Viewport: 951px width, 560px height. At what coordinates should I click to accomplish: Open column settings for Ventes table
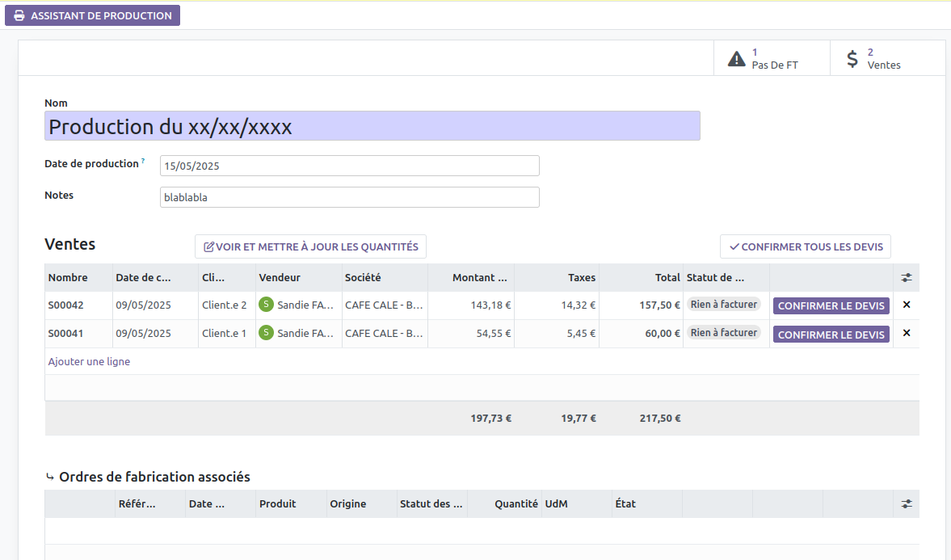point(906,278)
